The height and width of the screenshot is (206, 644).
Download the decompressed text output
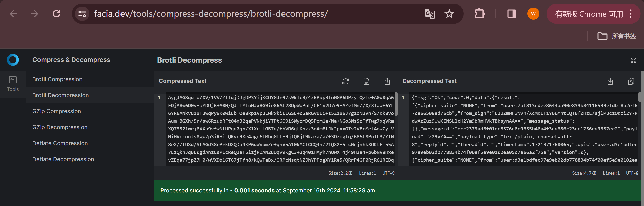coord(610,81)
